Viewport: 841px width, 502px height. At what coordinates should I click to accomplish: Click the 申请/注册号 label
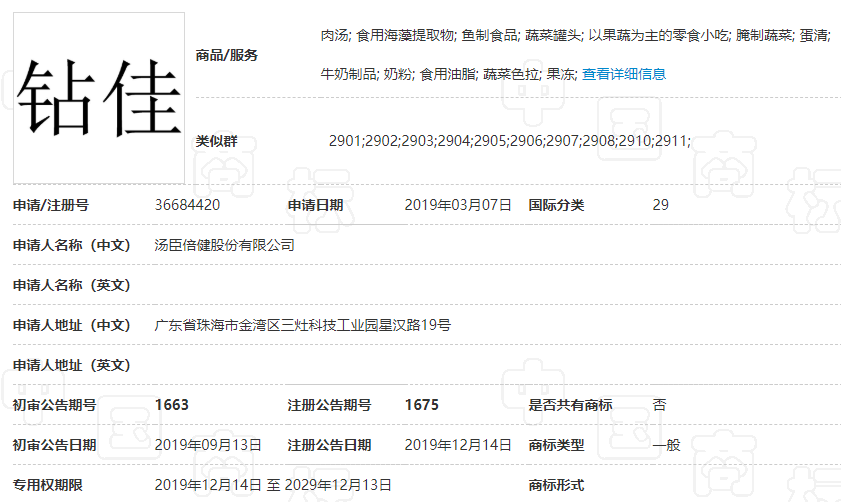tap(51, 205)
